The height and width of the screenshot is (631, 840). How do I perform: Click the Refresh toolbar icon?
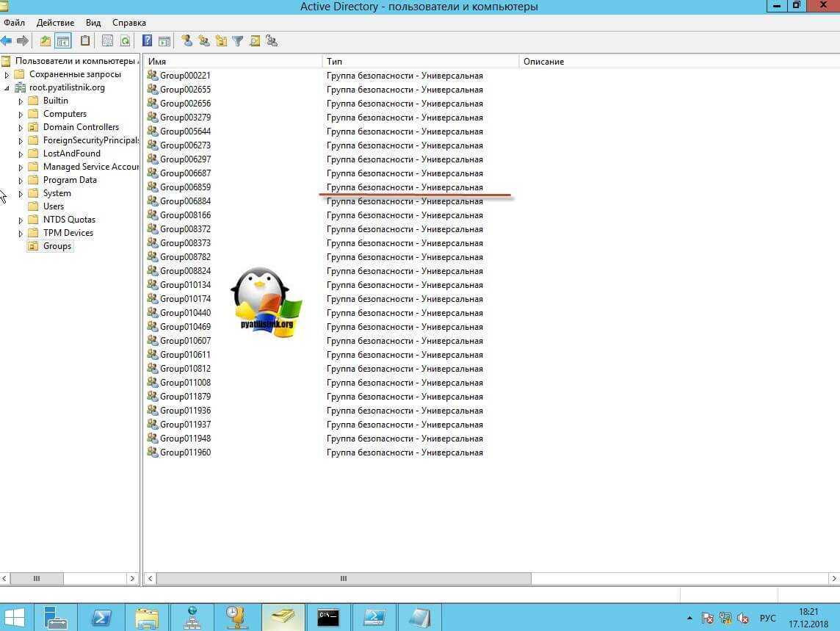point(125,41)
